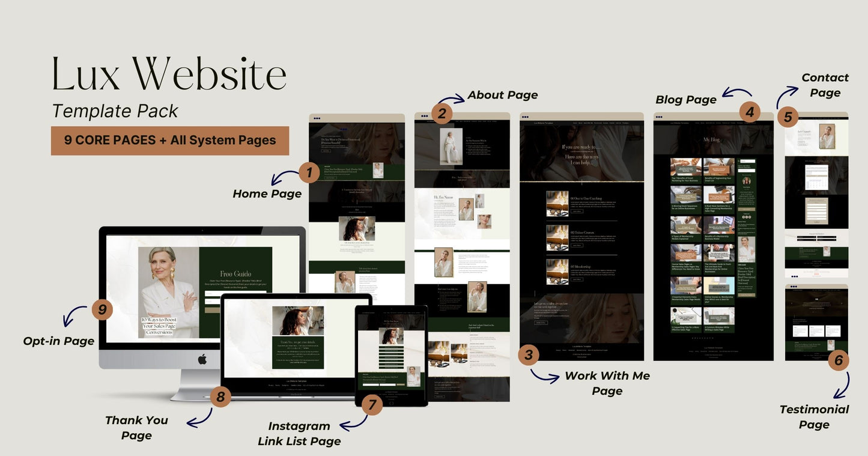Click the 9 CORE PAGES orange banner
The height and width of the screenshot is (456, 868).
pos(169,139)
